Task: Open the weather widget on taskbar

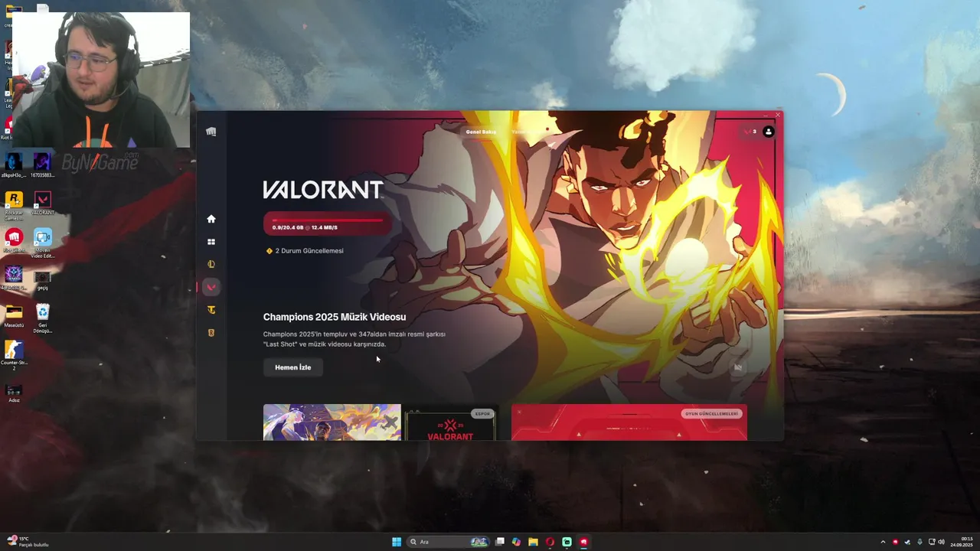Action: coord(28,542)
